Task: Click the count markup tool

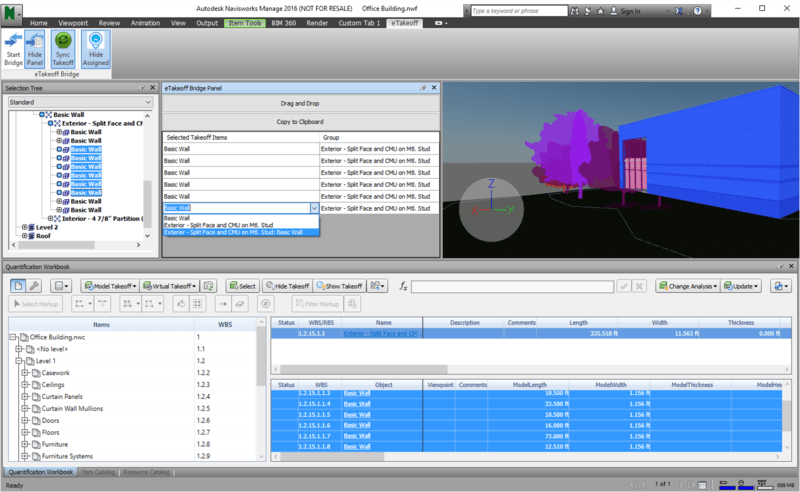Action: pos(265,304)
